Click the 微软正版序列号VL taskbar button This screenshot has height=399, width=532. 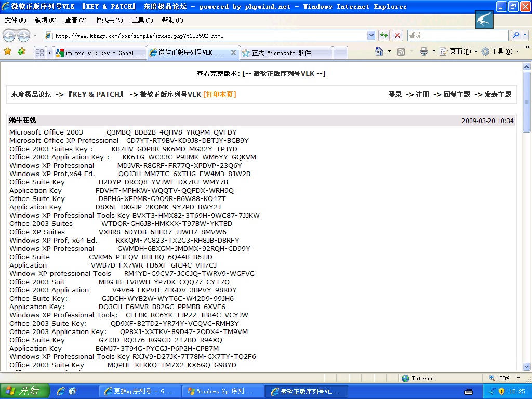coord(307,392)
